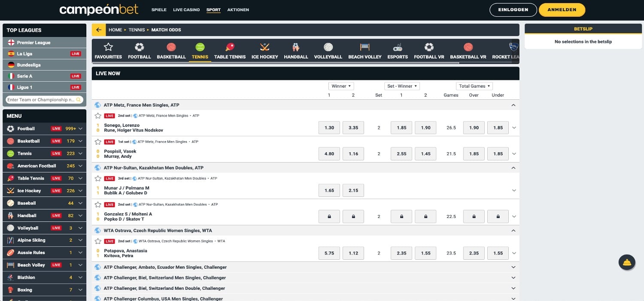Open the Total Games market dropdown
This screenshot has height=301, width=644.
[474, 86]
